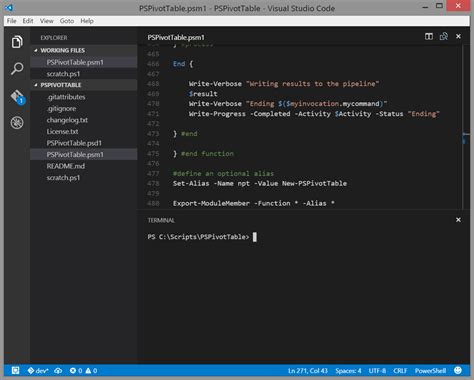The image size is (474, 380).
Task: Click the Set-Alias line in the editor
Action: (260, 183)
